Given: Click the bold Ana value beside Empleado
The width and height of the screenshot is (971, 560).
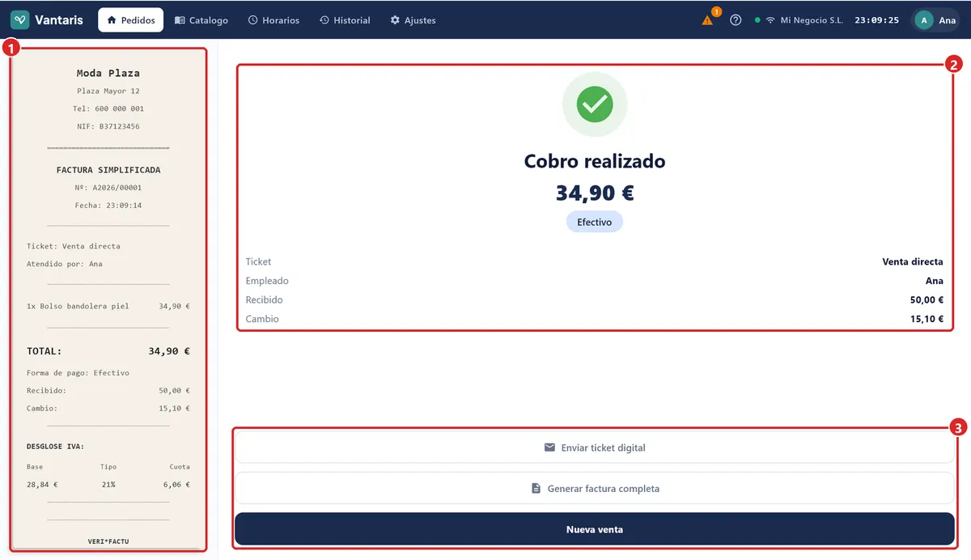Looking at the screenshot, I should tap(935, 281).
